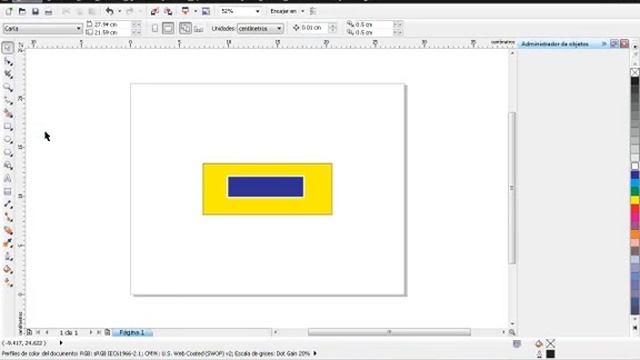
Task: Toggle the Current Page layout button
Action: click(x=198, y=29)
